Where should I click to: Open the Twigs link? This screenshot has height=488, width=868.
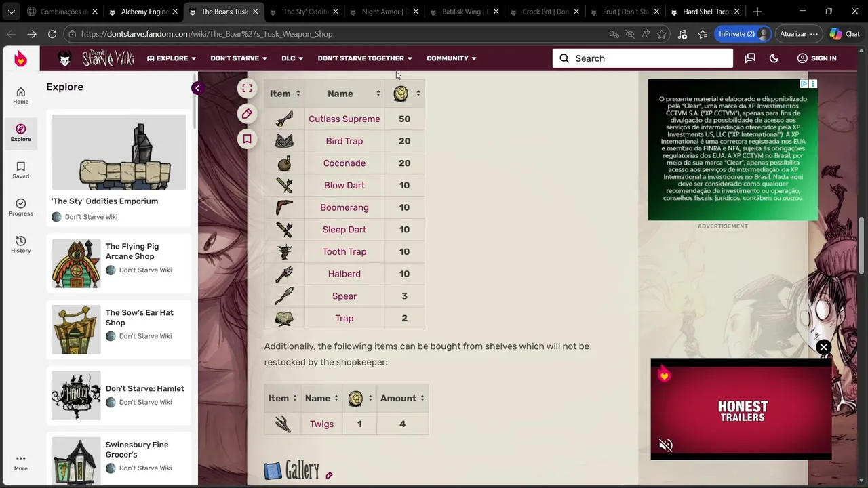[321, 424]
